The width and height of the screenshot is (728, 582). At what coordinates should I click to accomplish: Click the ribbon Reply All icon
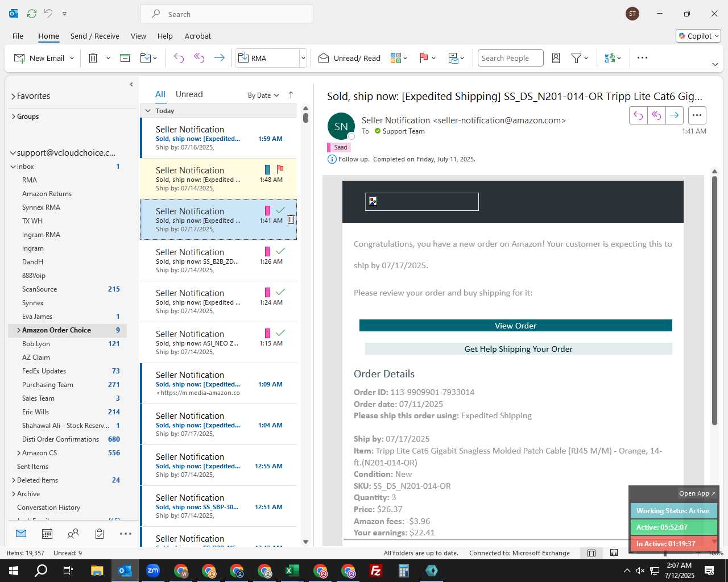coord(199,58)
